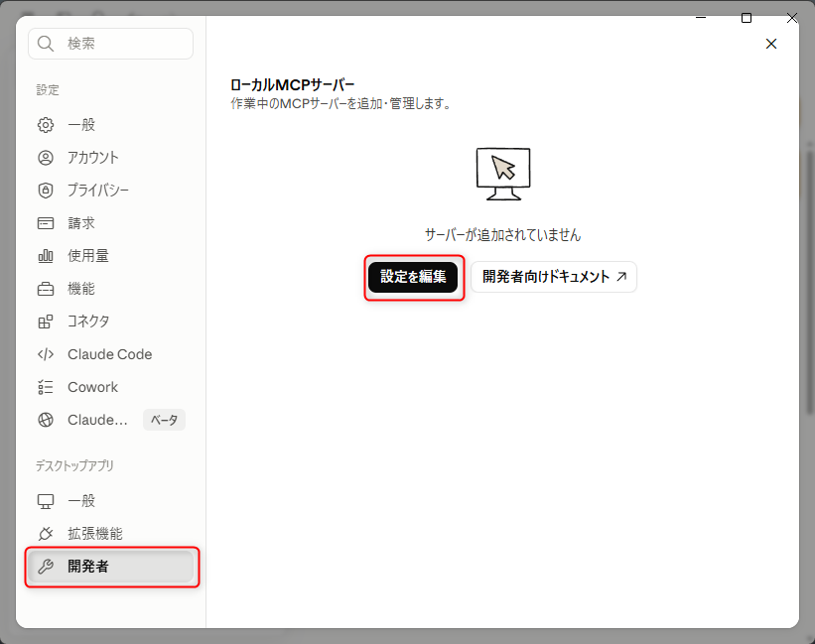Open 開発者向けドキュメント link
This screenshot has height=644, width=815.
[x=554, y=277]
